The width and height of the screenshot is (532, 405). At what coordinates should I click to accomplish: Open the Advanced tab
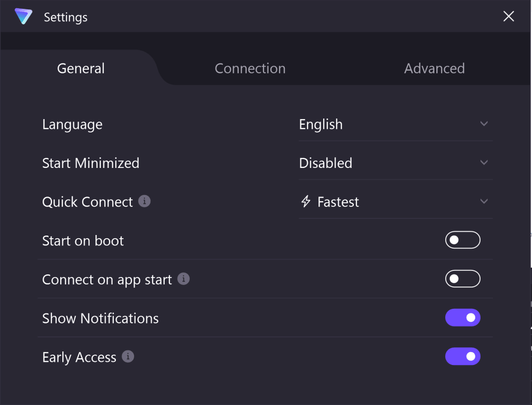coord(434,68)
